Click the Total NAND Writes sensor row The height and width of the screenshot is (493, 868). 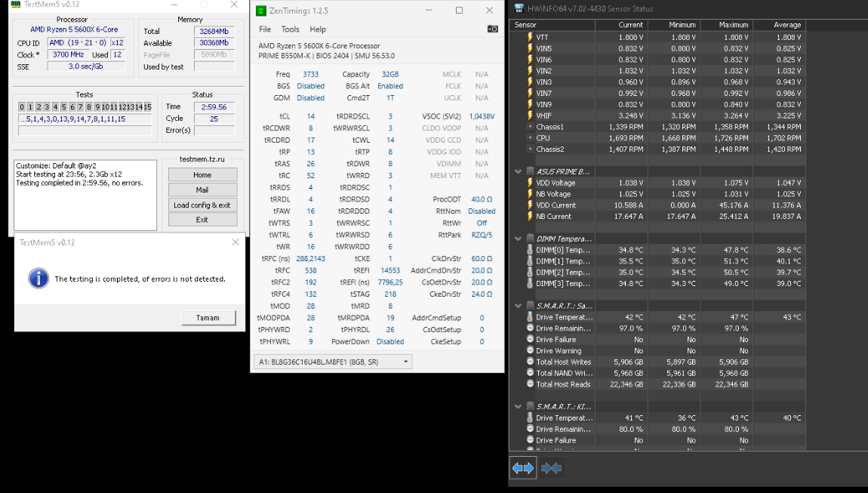pos(657,373)
